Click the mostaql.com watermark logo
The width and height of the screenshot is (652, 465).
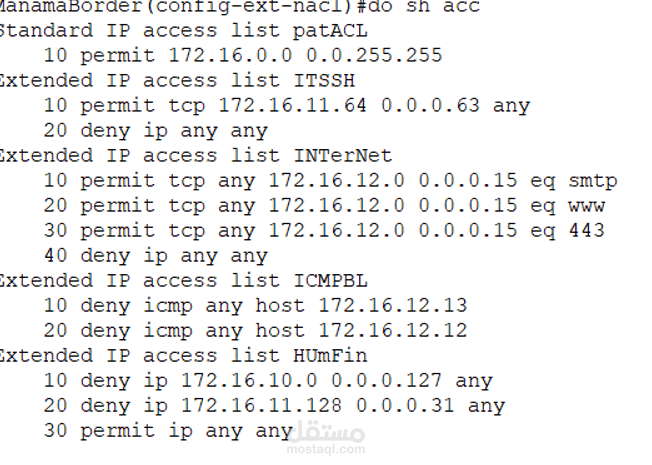pyautogui.click(x=326, y=439)
